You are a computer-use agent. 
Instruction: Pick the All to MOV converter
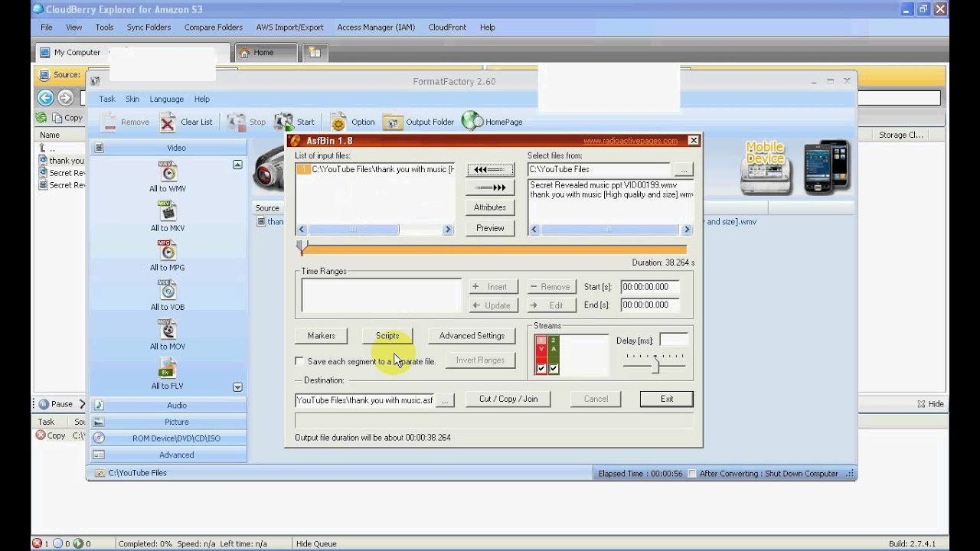[168, 330]
